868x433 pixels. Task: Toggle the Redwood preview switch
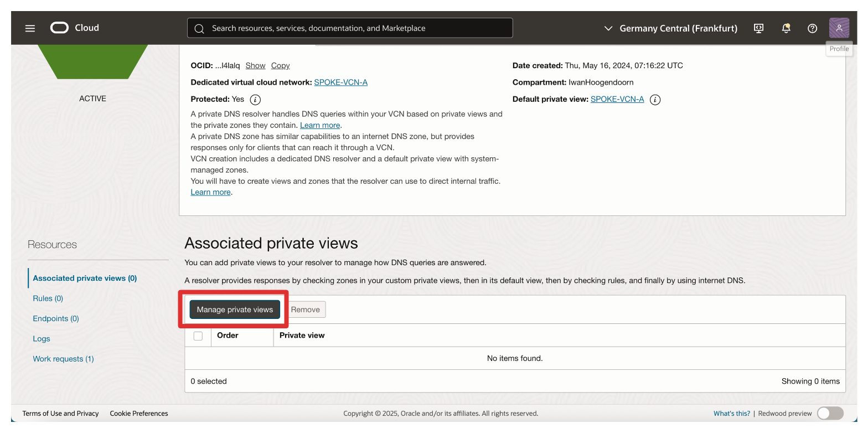click(x=830, y=413)
